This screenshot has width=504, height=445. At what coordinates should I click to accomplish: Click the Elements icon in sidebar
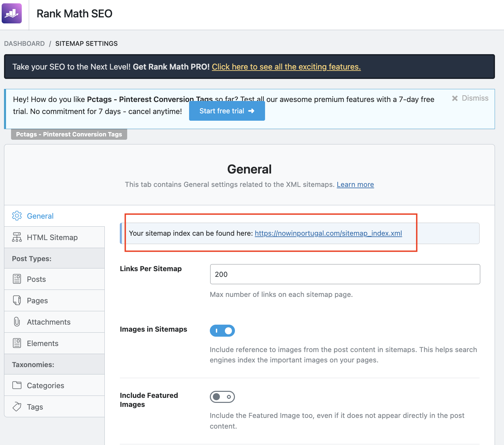click(17, 343)
